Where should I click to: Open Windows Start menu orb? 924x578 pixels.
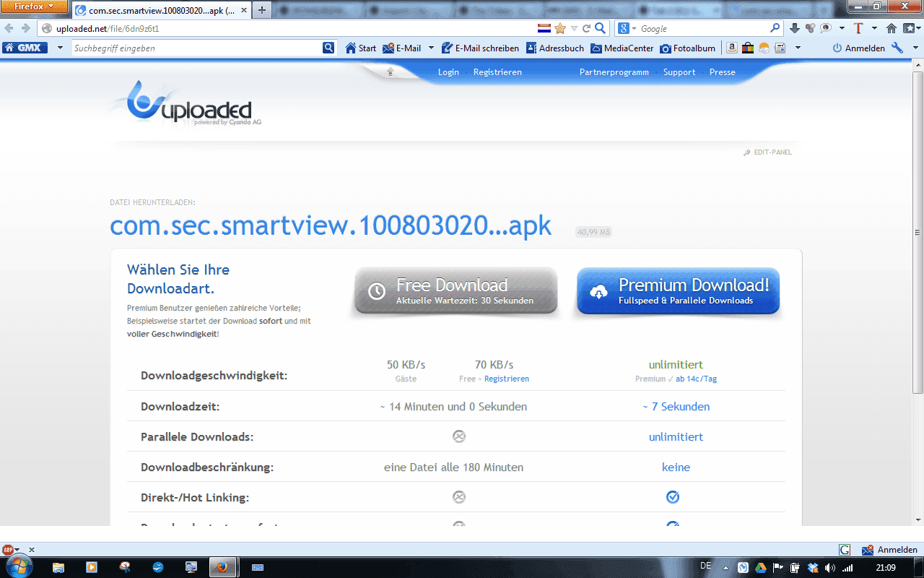(x=19, y=567)
